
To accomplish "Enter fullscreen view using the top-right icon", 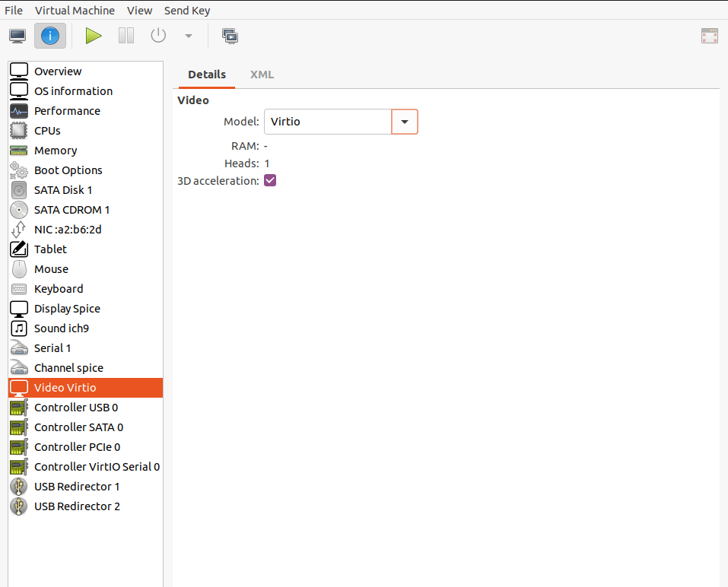I will pyautogui.click(x=709, y=35).
